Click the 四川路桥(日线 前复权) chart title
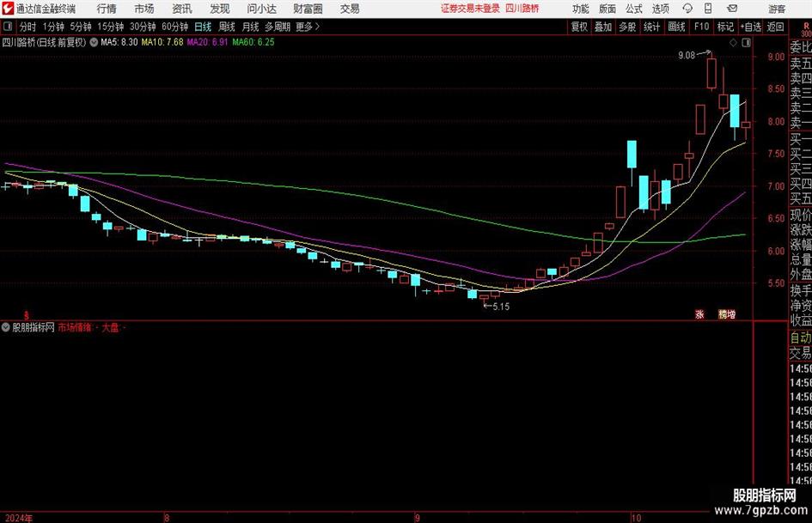The height and width of the screenshot is (523, 812). (44, 42)
